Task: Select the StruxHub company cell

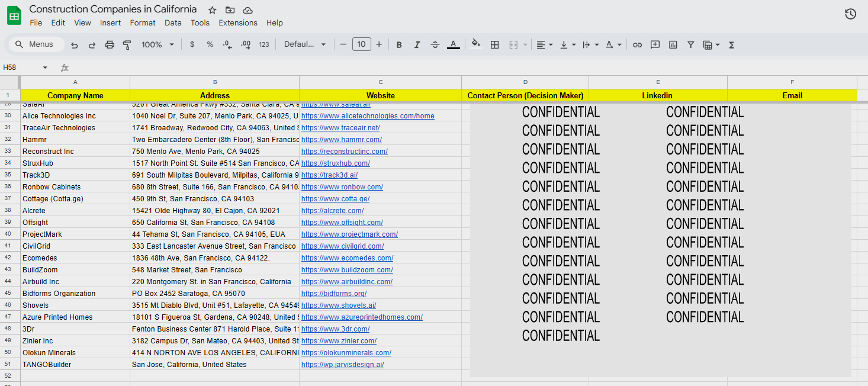Action: click(75, 163)
